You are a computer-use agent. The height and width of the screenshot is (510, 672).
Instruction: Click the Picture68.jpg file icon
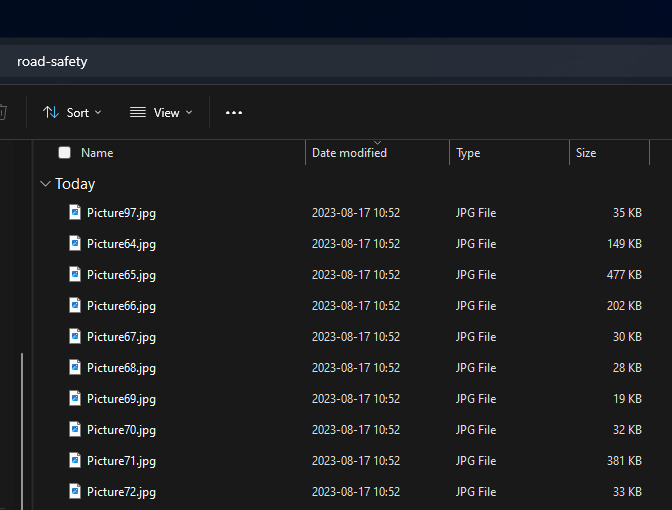click(75, 367)
